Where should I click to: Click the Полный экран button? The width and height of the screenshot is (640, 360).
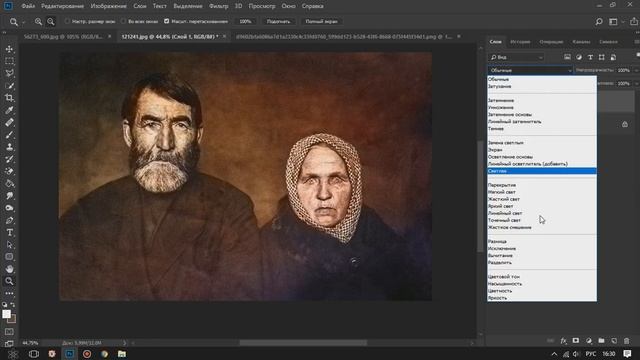pos(321,22)
